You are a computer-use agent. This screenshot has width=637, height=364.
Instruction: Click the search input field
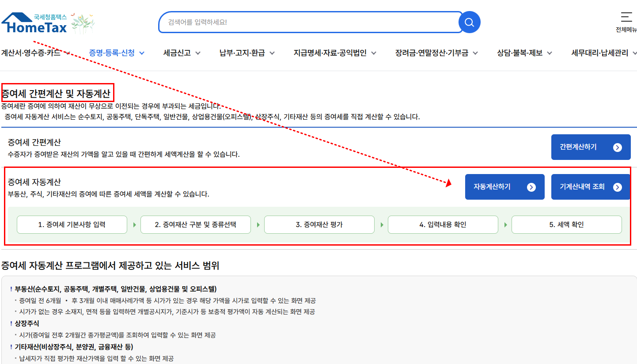(309, 22)
